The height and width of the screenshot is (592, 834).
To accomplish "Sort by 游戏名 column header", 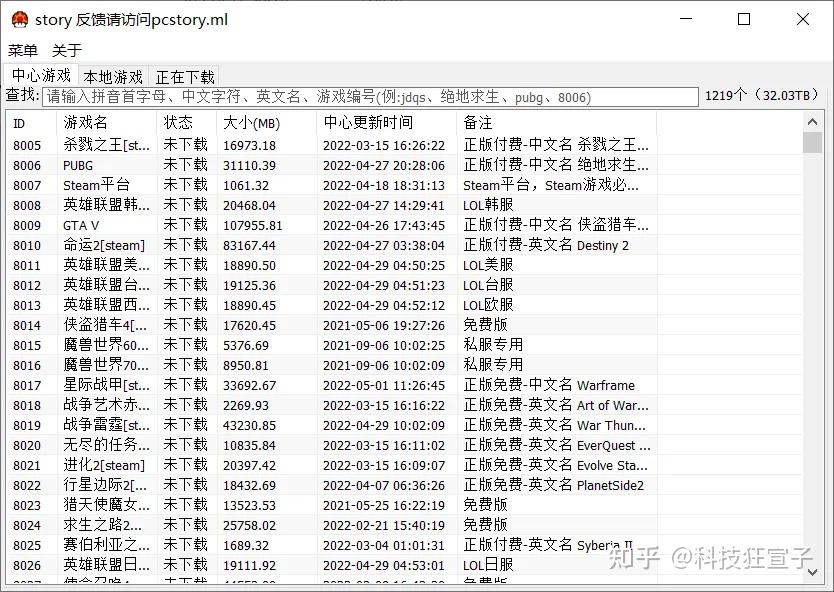I will (x=105, y=123).
